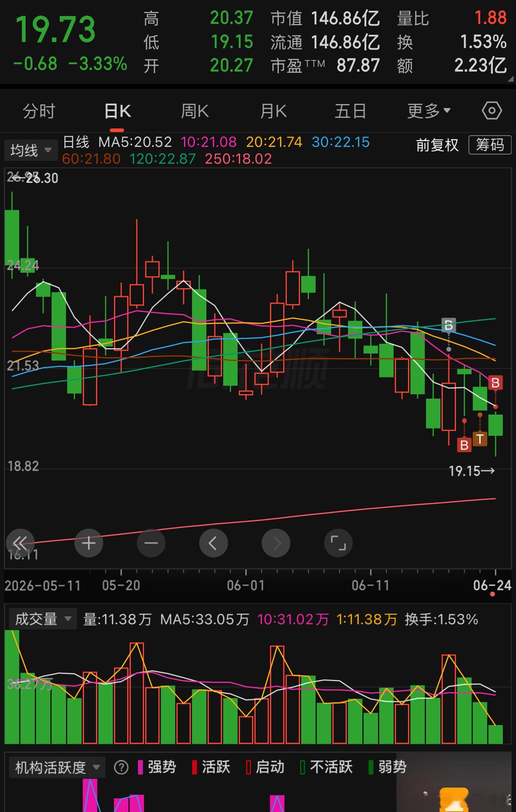Tap the 换手:1.53% label
This screenshot has height=812, width=516.
442,620
